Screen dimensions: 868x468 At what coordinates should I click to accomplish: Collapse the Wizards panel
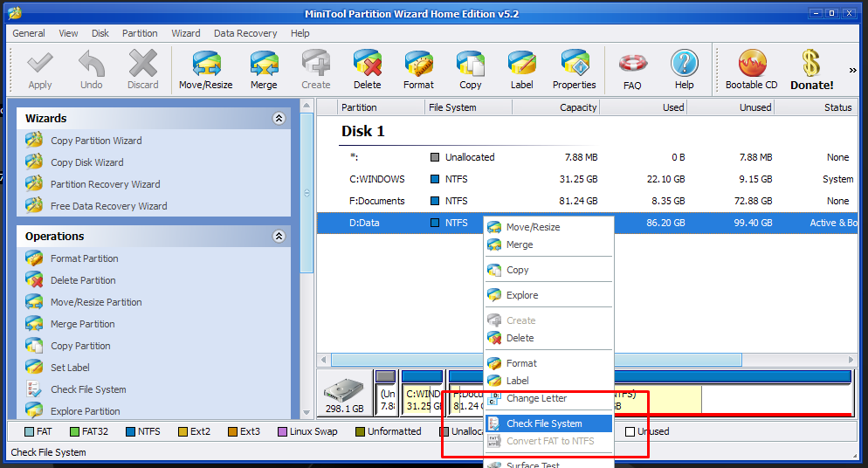[x=279, y=118]
